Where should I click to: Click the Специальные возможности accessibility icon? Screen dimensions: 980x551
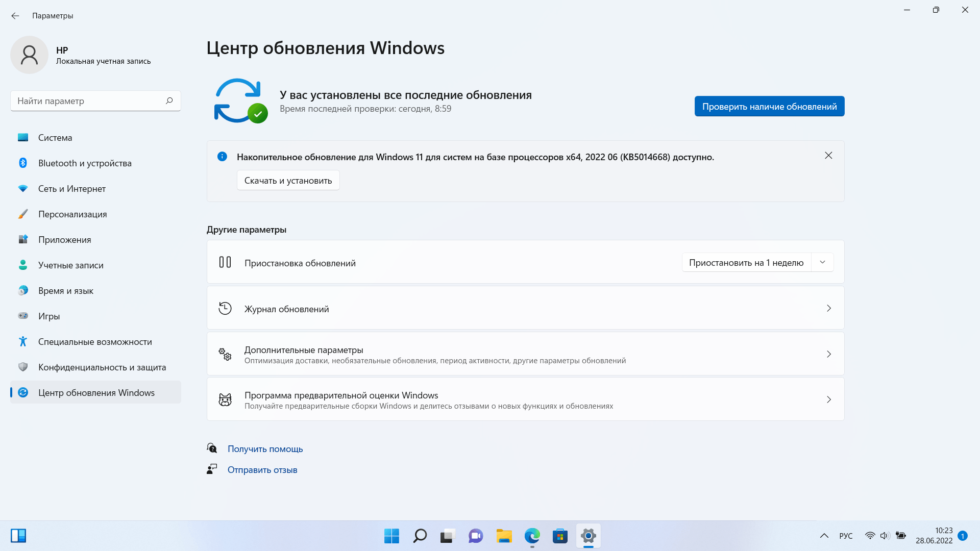(x=23, y=341)
